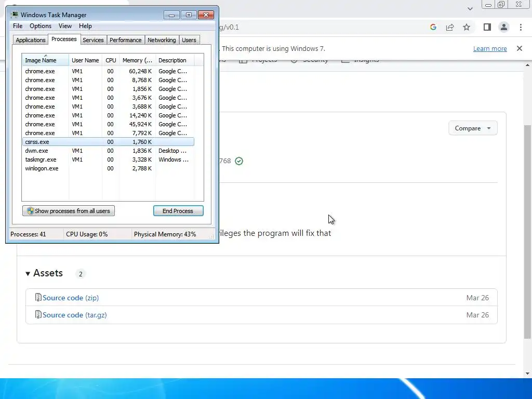
Task: Select the taskmgr.exe process row
Action: click(x=108, y=159)
